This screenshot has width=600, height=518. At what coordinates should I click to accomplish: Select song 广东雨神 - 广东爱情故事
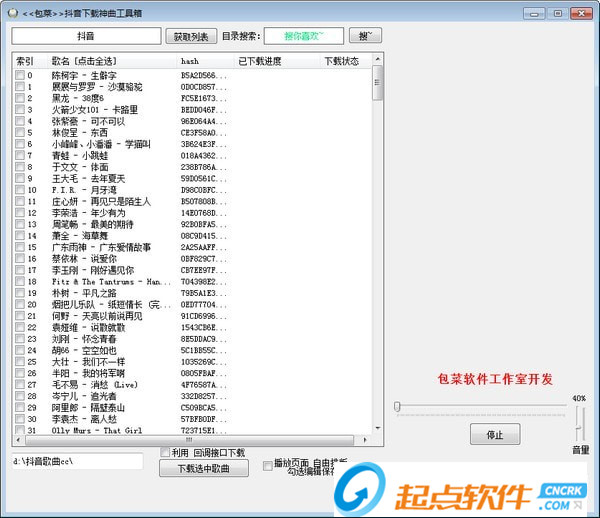[101, 248]
